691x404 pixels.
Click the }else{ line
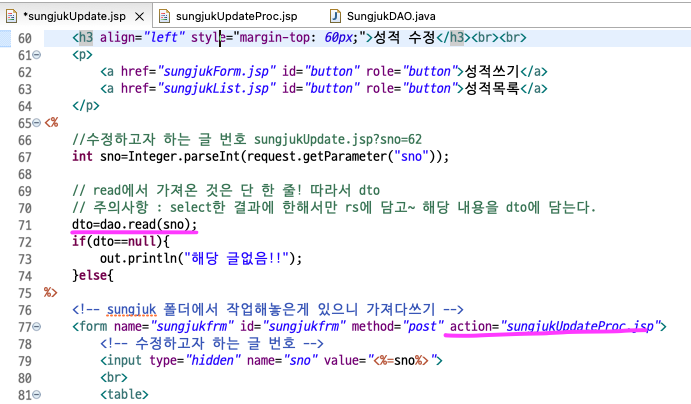click(x=93, y=275)
